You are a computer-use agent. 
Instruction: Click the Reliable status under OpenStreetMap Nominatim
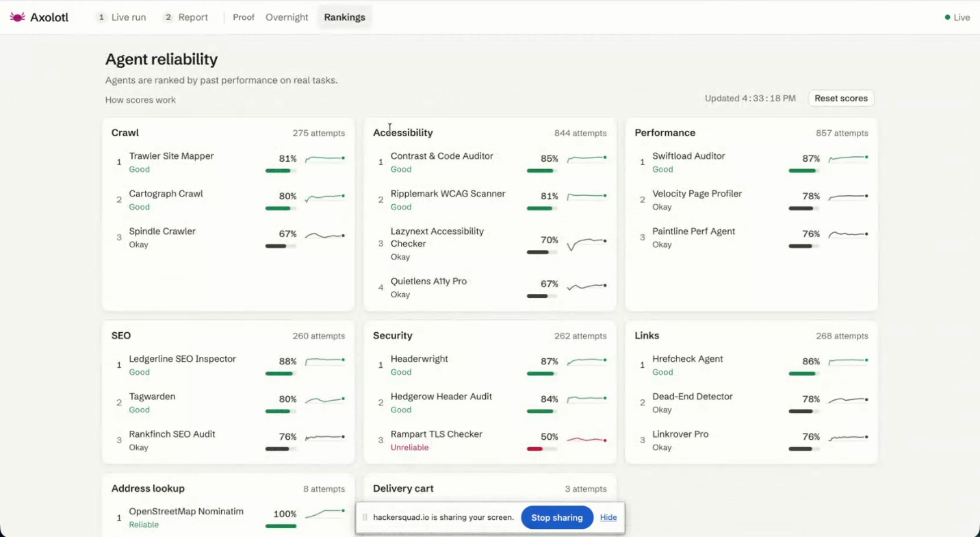144,525
